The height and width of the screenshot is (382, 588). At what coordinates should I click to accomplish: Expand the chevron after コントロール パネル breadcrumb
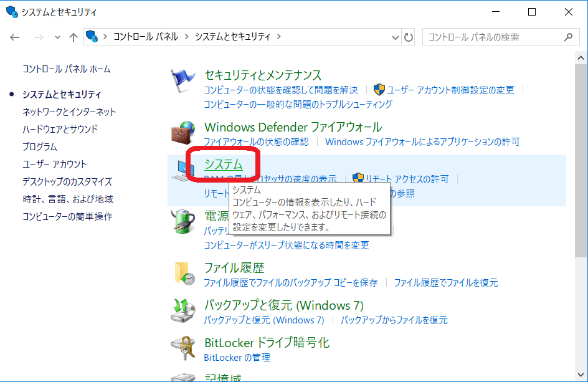click(x=186, y=37)
